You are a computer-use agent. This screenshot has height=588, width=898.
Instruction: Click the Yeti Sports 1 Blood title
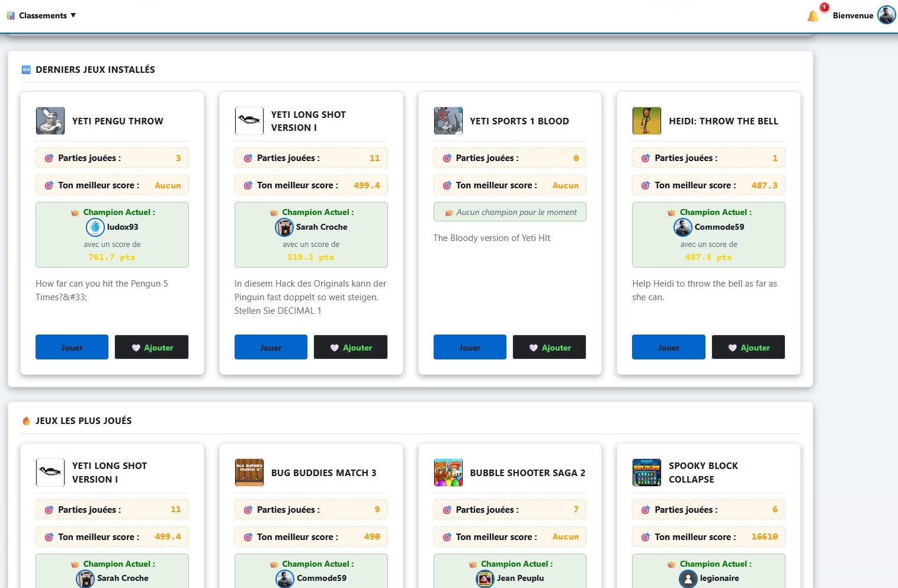(x=519, y=121)
